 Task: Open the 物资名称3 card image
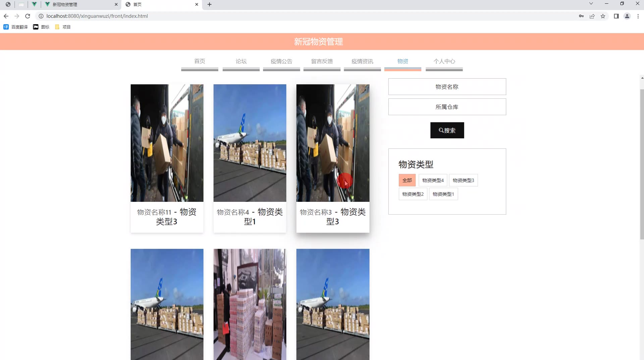(333, 143)
